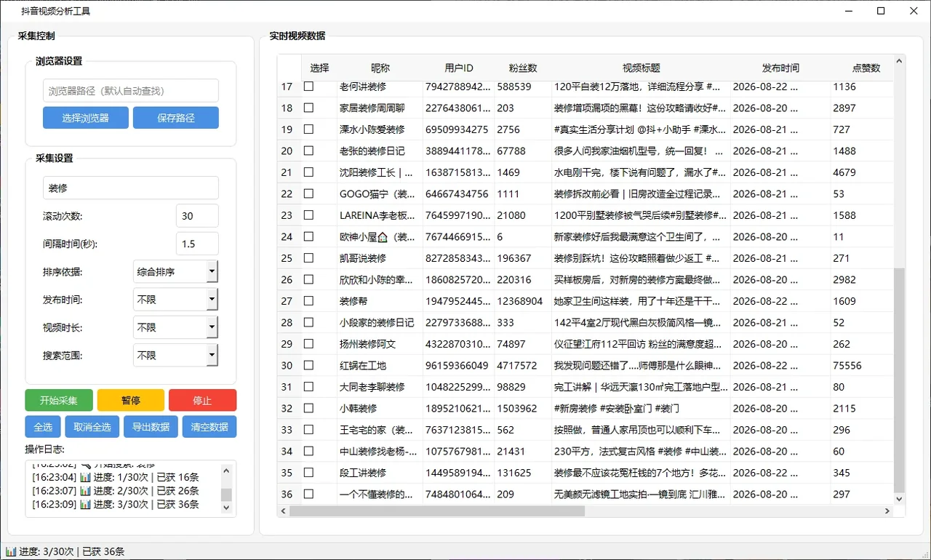This screenshot has width=931, height=560.
Task: Pause collection with the 暂停 button
Action: [131, 400]
